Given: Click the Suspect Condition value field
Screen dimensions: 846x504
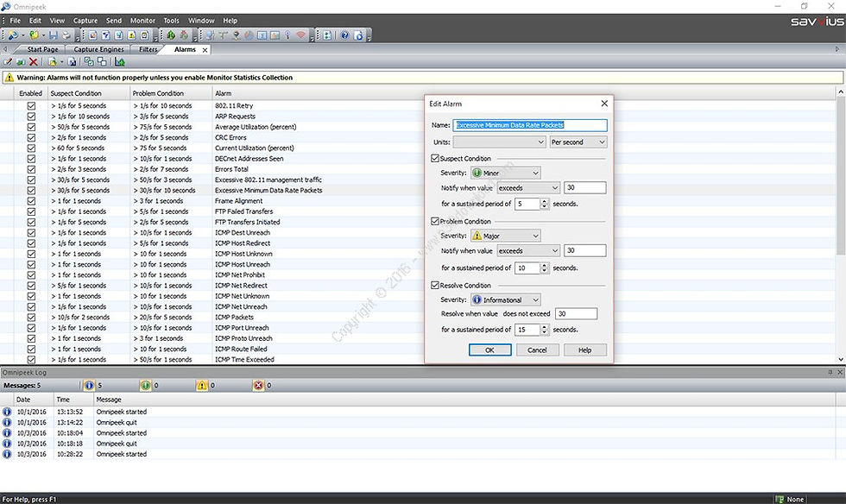Looking at the screenshot, I should click(585, 188).
